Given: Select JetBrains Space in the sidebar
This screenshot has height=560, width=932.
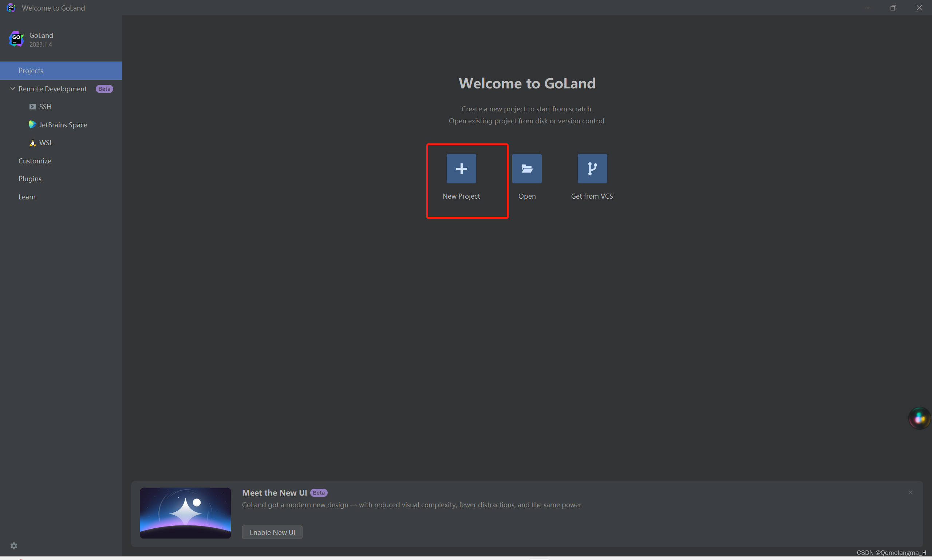Looking at the screenshot, I should tap(63, 125).
